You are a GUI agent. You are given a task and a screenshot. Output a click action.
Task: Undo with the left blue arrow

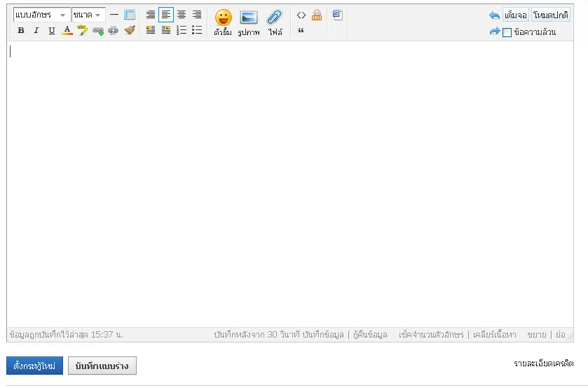[495, 15]
